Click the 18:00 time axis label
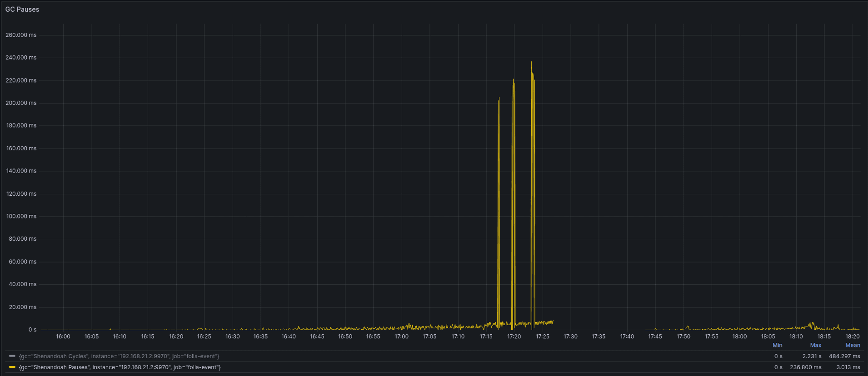This screenshot has height=376, width=868. [740, 336]
